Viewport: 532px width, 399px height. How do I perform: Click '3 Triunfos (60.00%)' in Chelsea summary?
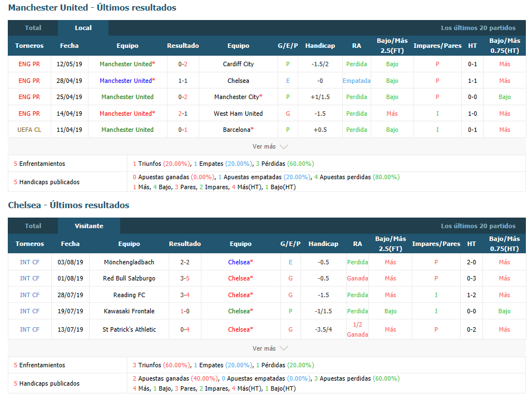point(161,366)
